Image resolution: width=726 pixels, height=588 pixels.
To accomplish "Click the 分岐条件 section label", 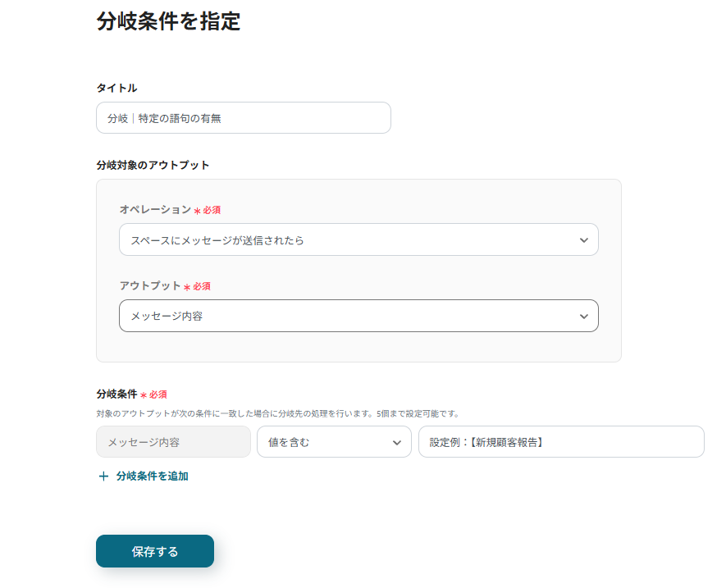I will pyautogui.click(x=116, y=394).
